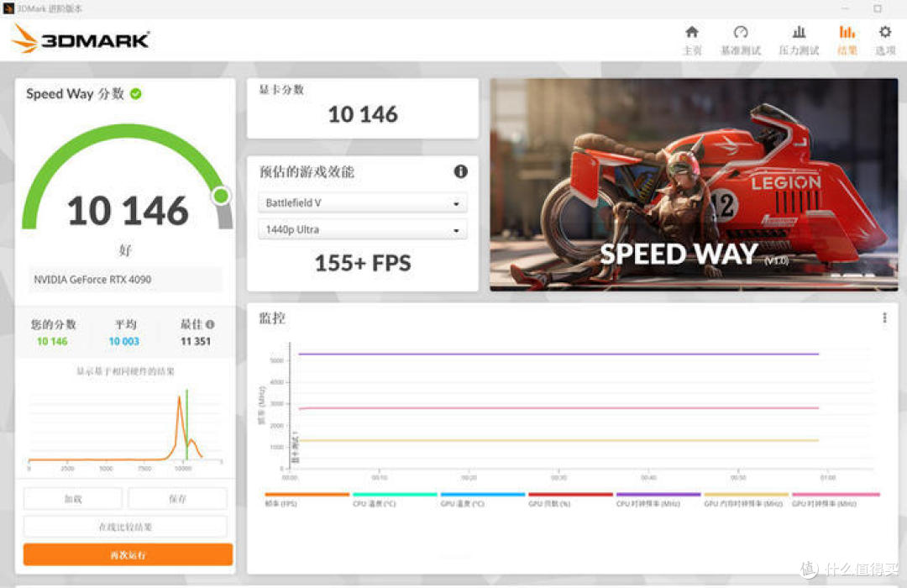This screenshot has height=588, width=907.
Task: Open info icon on estimated game performance
Action: point(460,171)
